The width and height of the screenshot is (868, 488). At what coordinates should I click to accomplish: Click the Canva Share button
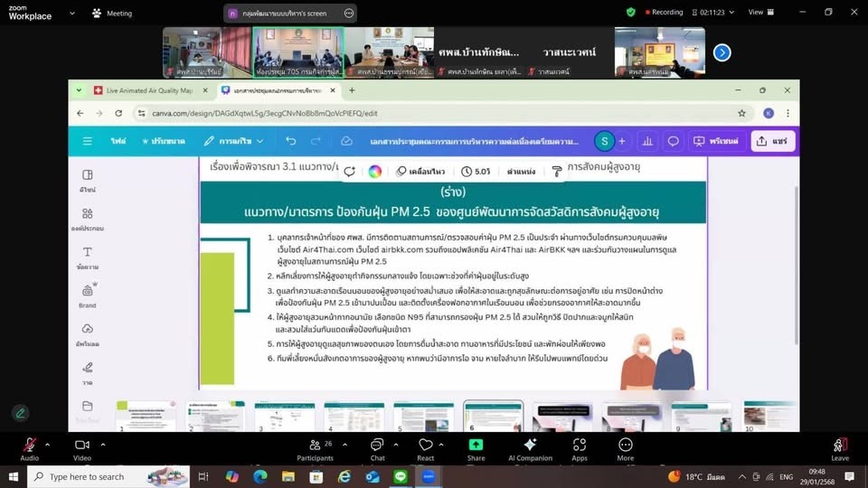pos(772,141)
